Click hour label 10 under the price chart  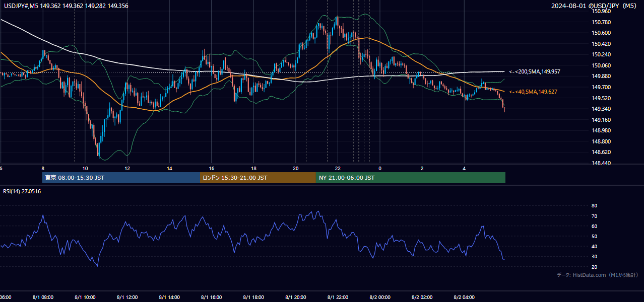point(85,168)
